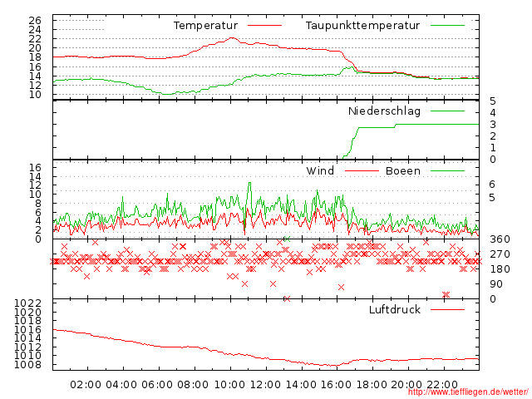
Task: Click the 90 wind direction axis value
Action: (x=496, y=284)
